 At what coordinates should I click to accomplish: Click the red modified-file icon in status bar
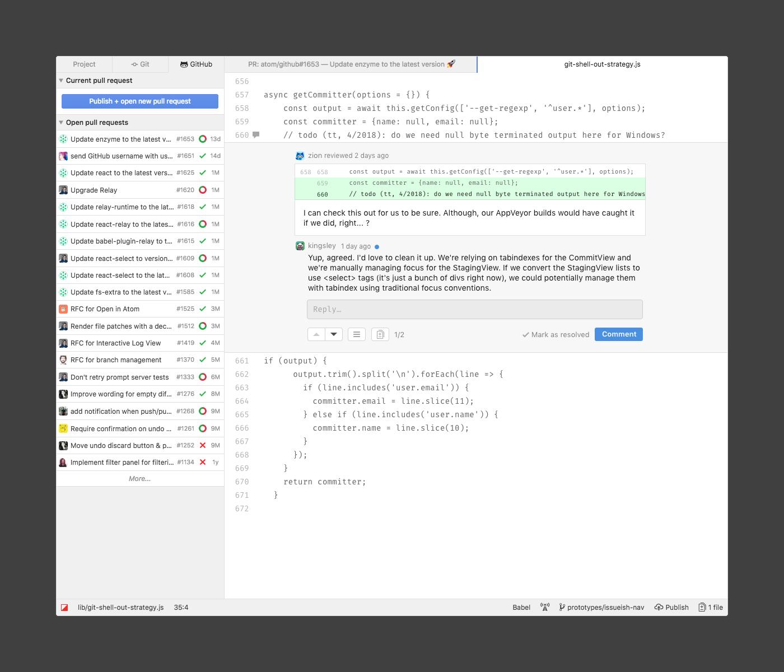64,608
